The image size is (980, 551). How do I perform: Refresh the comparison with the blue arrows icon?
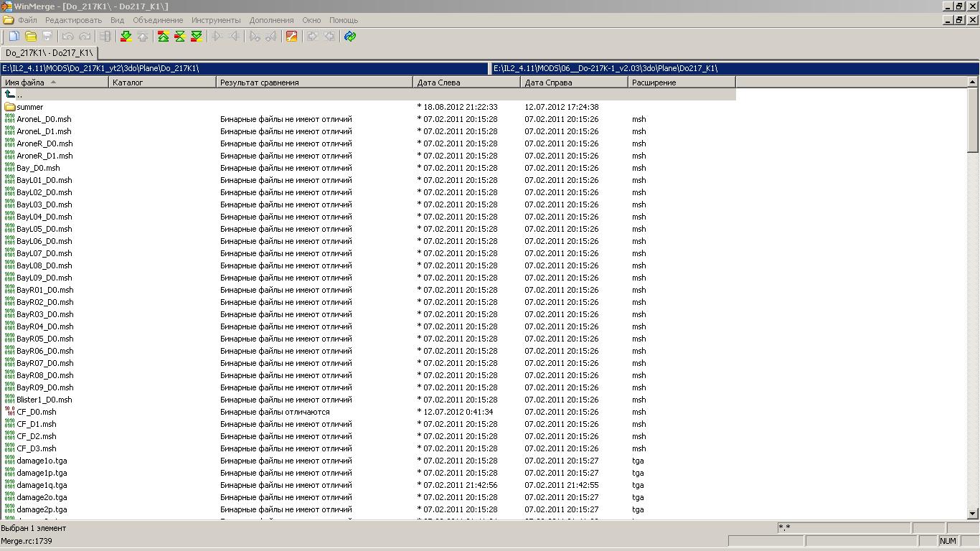click(349, 37)
